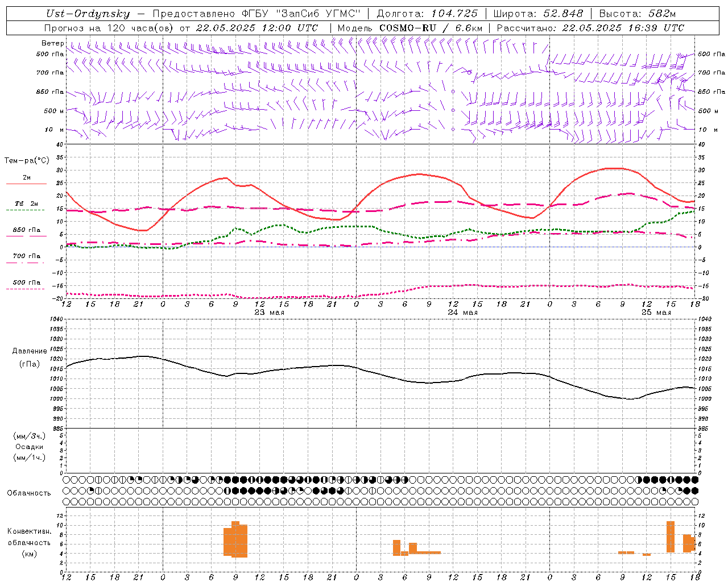Click the tall orange convective bar at 9h on 23 мая
The image size is (728, 582).
click(x=235, y=539)
